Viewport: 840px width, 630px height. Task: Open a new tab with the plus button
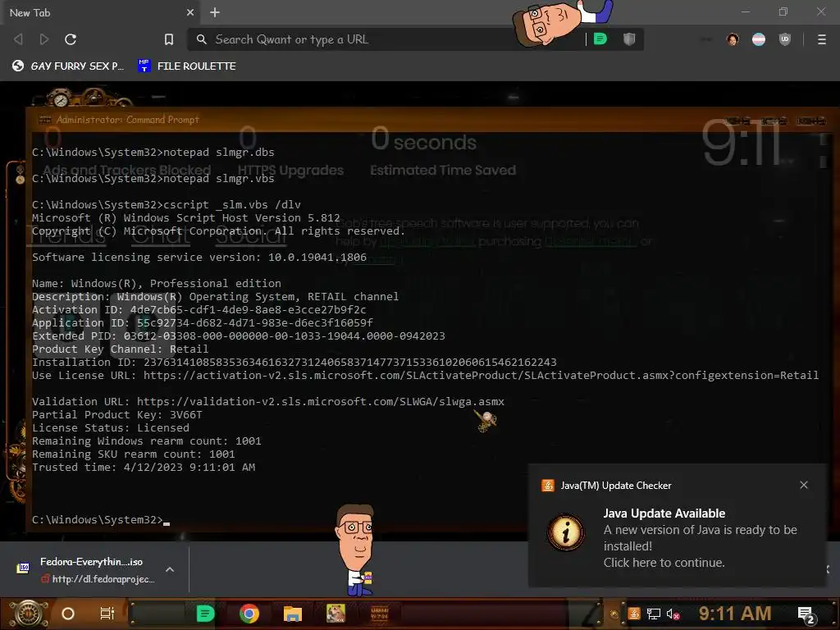(215, 12)
